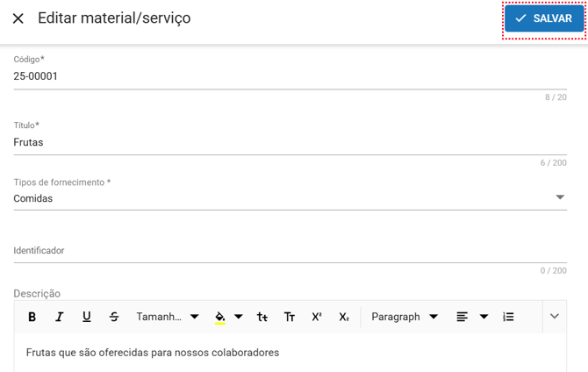Toggle bold formatting in description editor

click(32, 317)
